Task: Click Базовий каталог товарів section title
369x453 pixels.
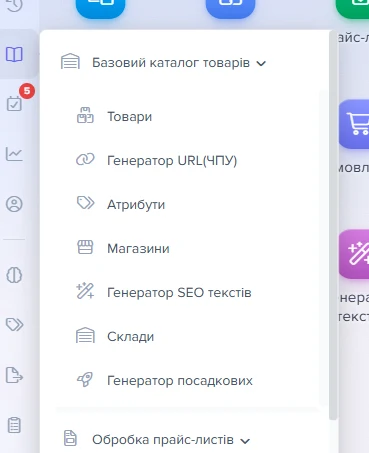Action: click(x=171, y=63)
